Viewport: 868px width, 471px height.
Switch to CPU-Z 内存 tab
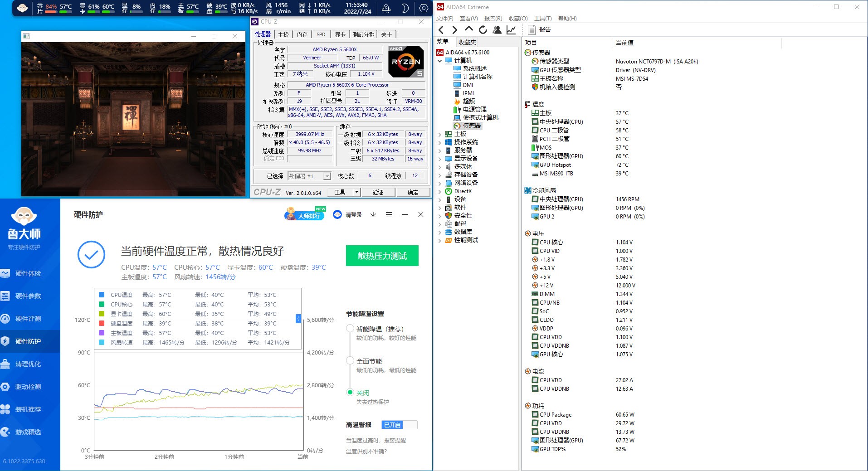tap(302, 34)
